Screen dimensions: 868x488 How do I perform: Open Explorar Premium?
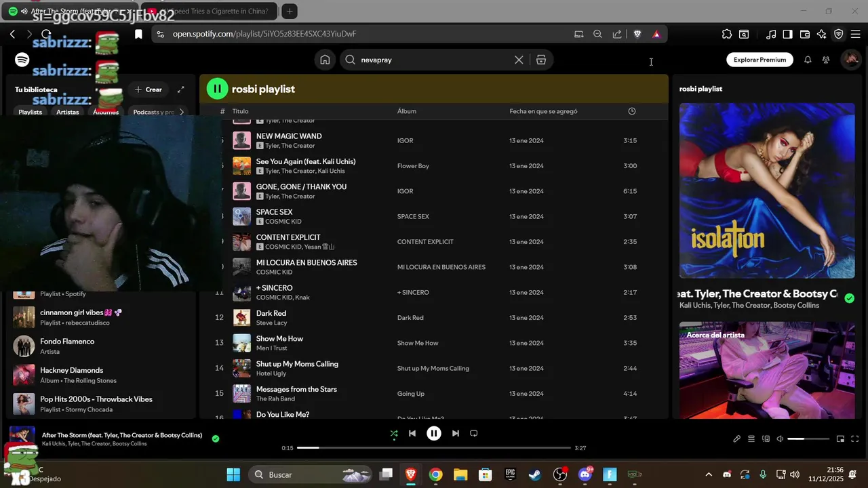(x=759, y=60)
